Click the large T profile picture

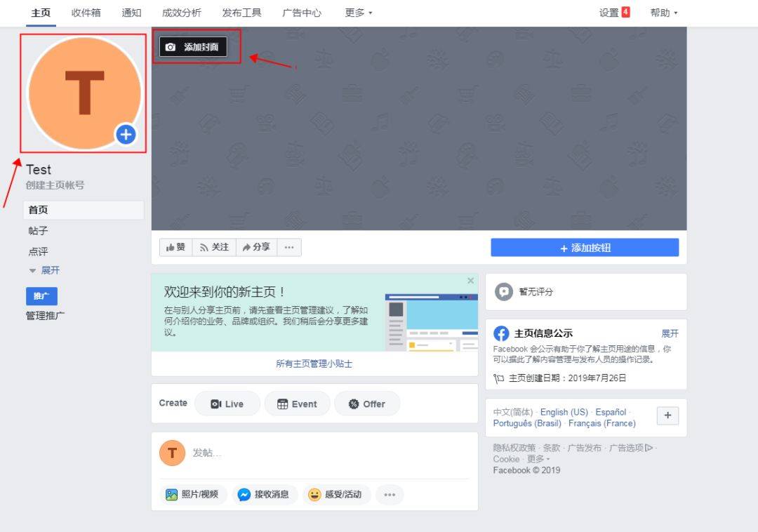pyautogui.click(x=85, y=93)
